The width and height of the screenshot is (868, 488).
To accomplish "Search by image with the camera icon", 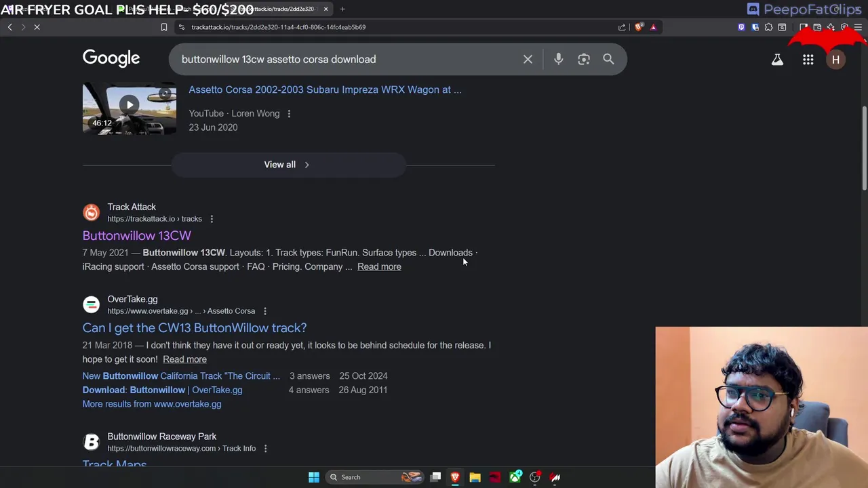I will pos(584,59).
